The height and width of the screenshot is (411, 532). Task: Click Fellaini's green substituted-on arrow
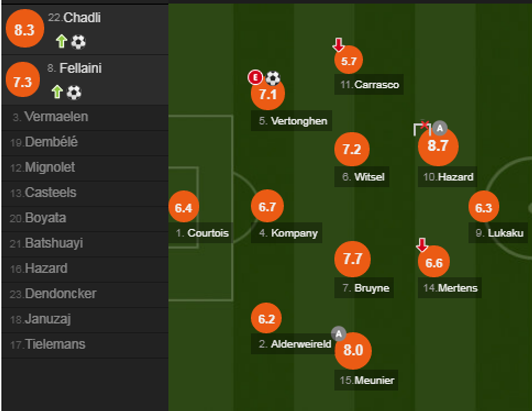57,92
